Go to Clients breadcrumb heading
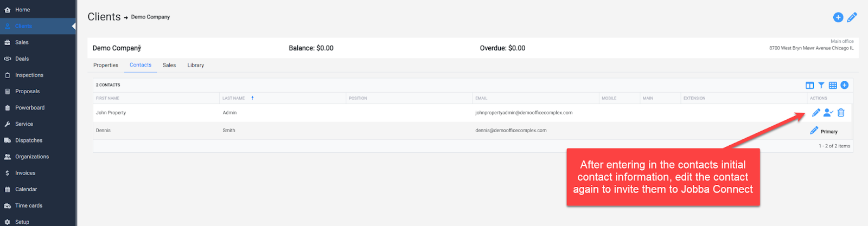The height and width of the screenshot is (226, 868). 104,17
